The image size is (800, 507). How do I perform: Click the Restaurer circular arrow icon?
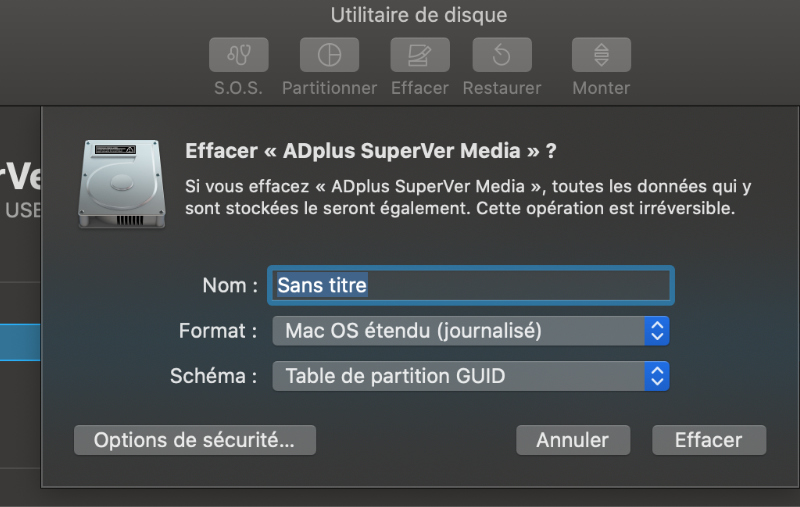[x=502, y=55]
